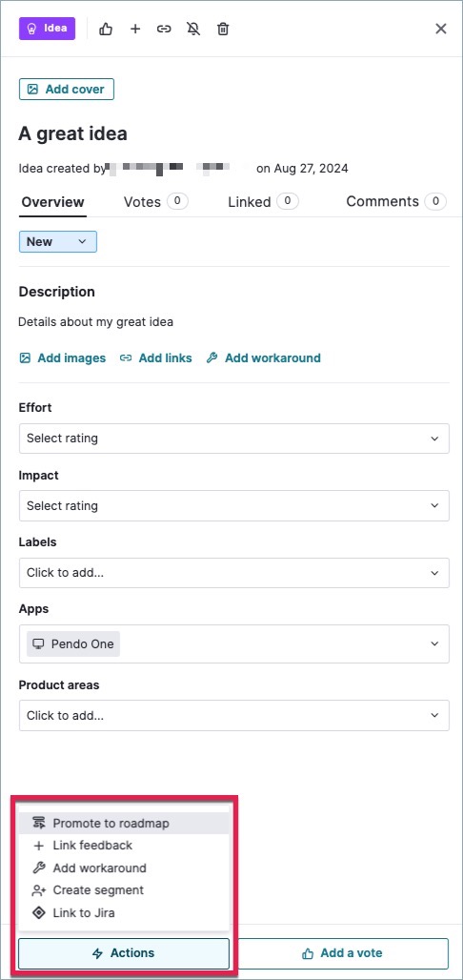Viewport: 463px width, 980px height.
Task: Click Add cover button
Action: coord(67,90)
